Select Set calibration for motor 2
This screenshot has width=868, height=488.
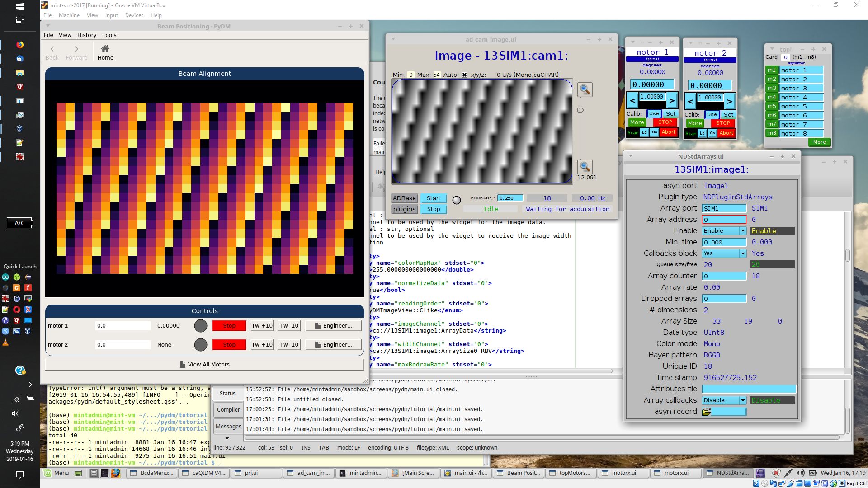click(728, 115)
